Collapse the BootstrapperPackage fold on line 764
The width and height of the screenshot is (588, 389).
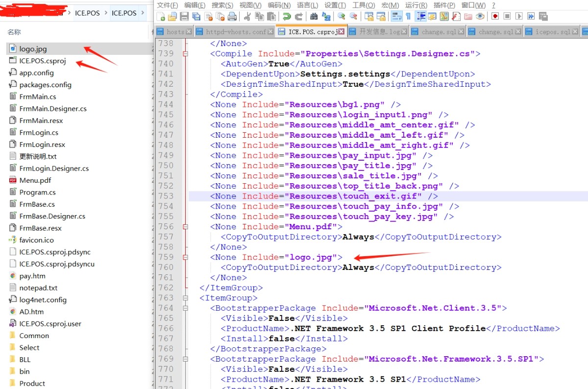point(185,308)
